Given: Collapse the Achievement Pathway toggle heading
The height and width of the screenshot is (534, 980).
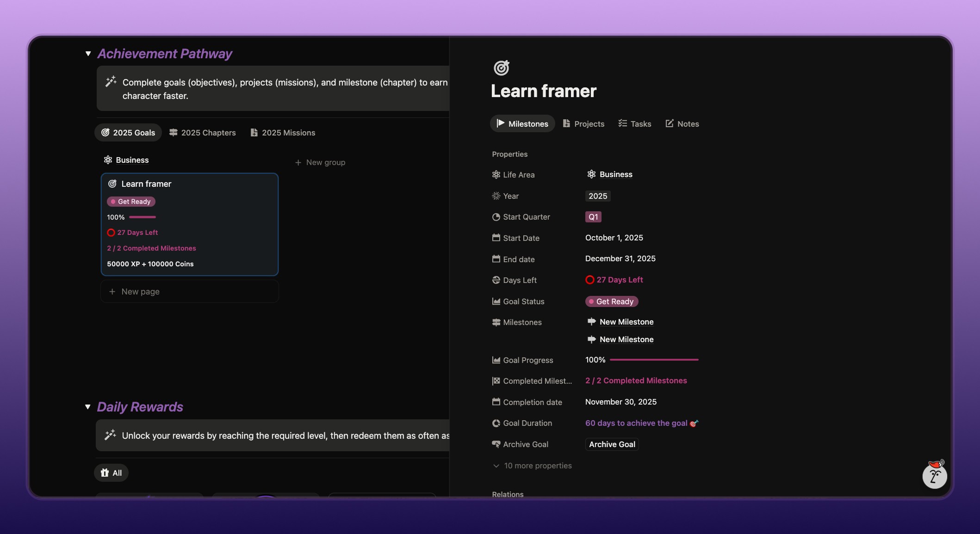Looking at the screenshot, I should coord(88,54).
